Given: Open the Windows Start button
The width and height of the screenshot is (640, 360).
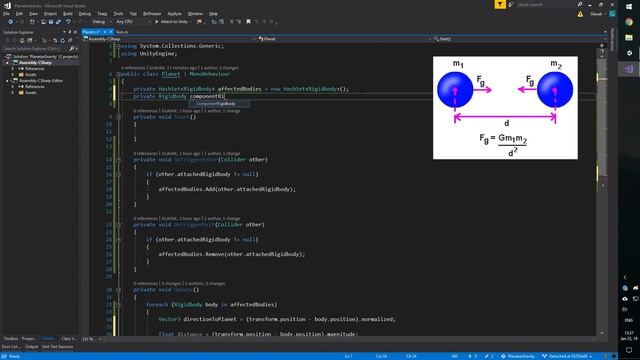Looking at the screenshot, I should (629, 7).
